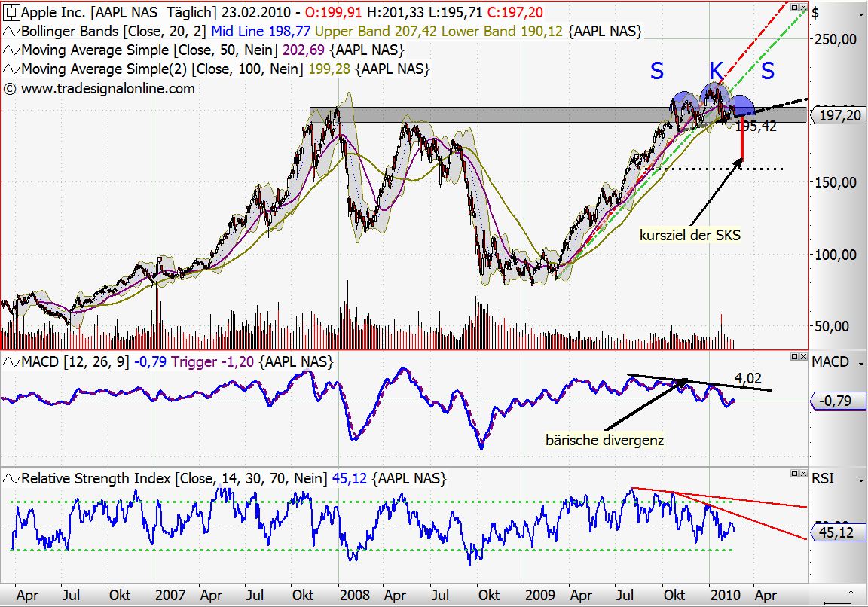Click the bärische divergenz annotation label
Image resolution: width=868 pixels, height=607 pixels.
(x=606, y=440)
